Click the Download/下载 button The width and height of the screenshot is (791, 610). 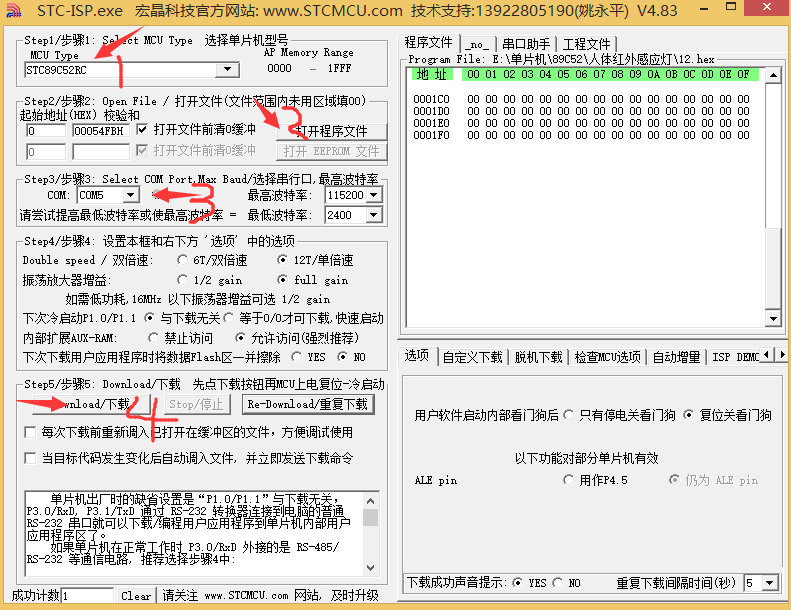(x=91, y=404)
